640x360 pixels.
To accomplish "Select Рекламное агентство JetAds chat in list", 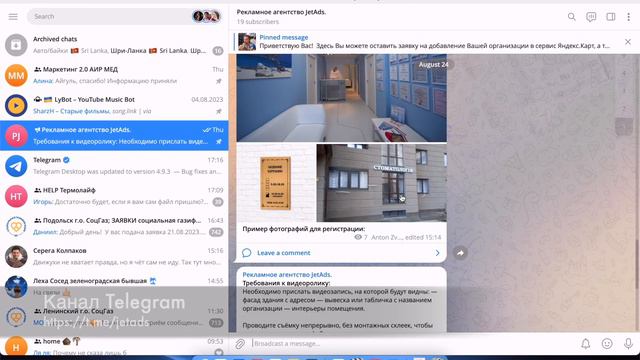I will 114,136.
